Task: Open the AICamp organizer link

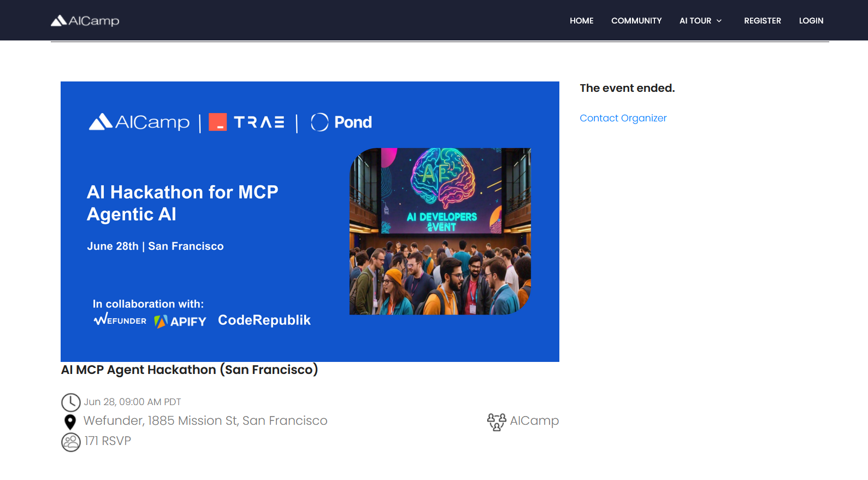Action: [x=534, y=421]
